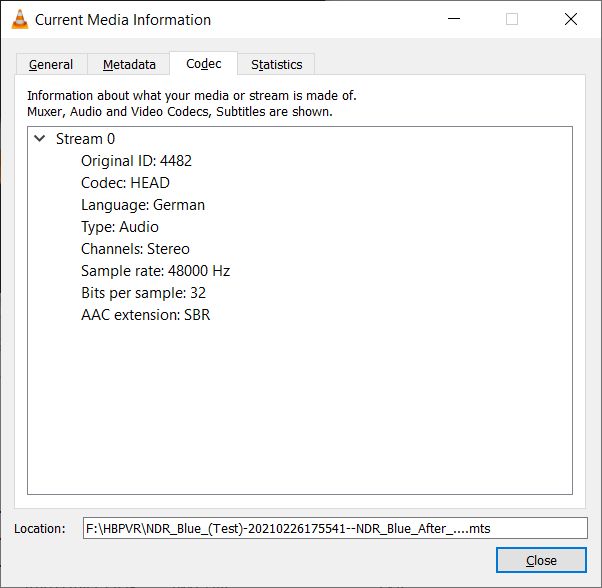This screenshot has width=602, height=588.
Task: Highlight the Language: German row
Action: coord(143,205)
